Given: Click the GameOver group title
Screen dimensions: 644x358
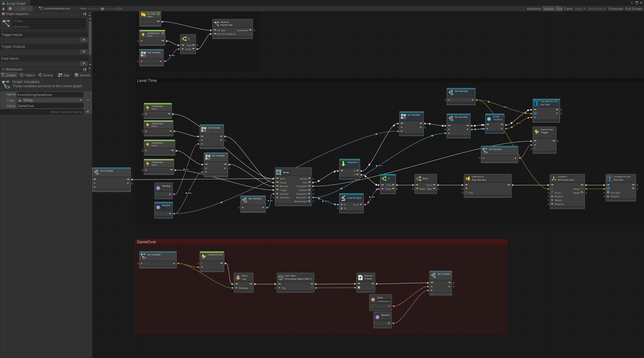Looking at the screenshot, I should tap(147, 242).
